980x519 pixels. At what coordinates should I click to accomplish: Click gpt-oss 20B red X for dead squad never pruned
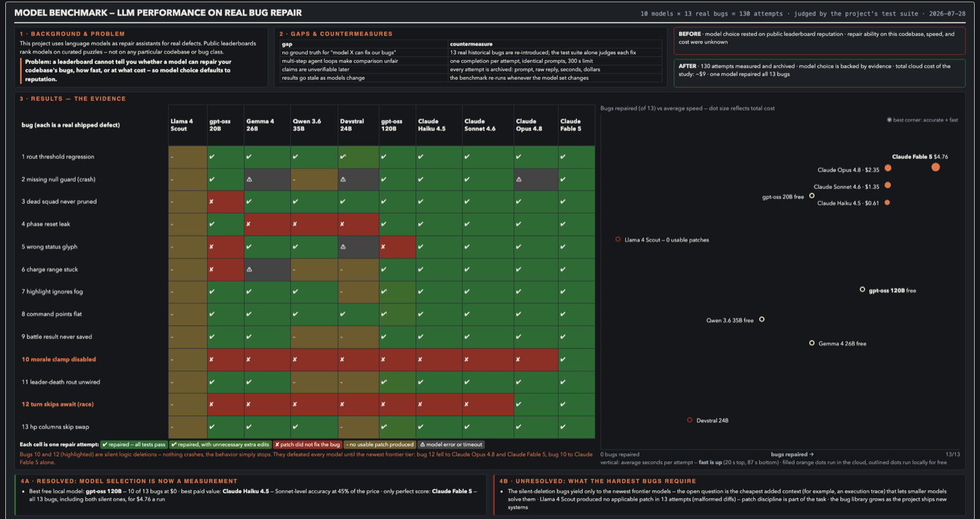pyautogui.click(x=211, y=202)
